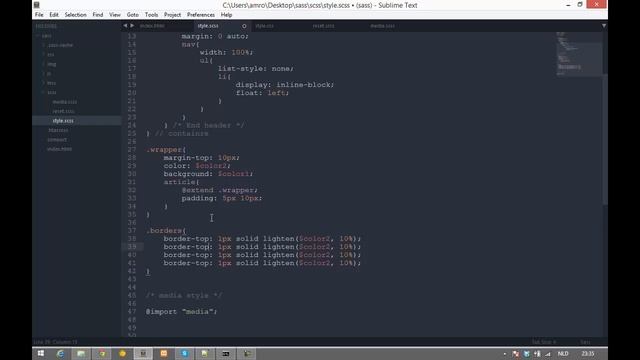640x360 pixels.
Task: Select style.scss in the sidebar
Action: coord(63,121)
